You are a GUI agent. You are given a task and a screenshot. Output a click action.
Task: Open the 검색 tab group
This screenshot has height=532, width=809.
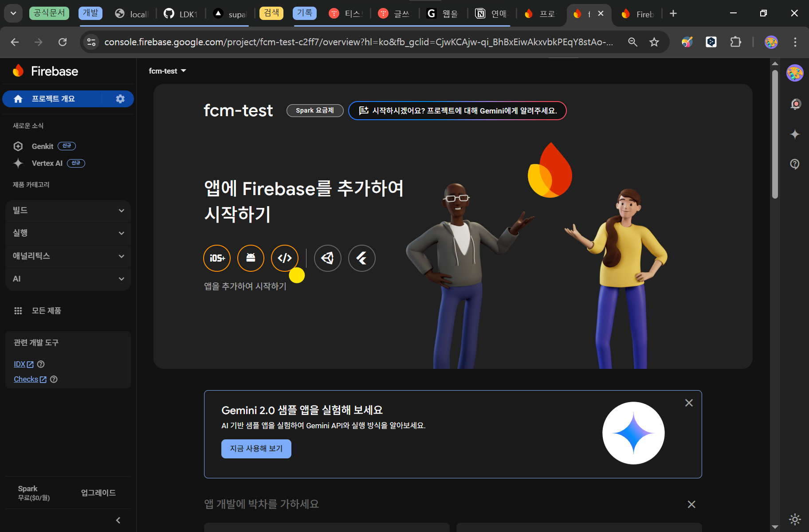tap(271, 13)
